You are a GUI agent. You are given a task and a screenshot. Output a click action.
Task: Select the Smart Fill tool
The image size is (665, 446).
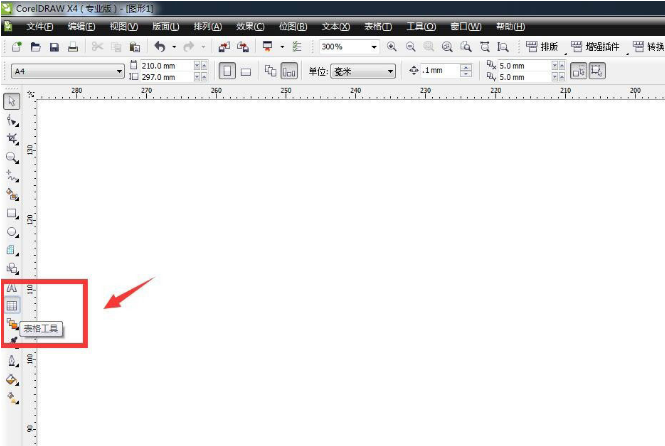click(x=12, y=195)
